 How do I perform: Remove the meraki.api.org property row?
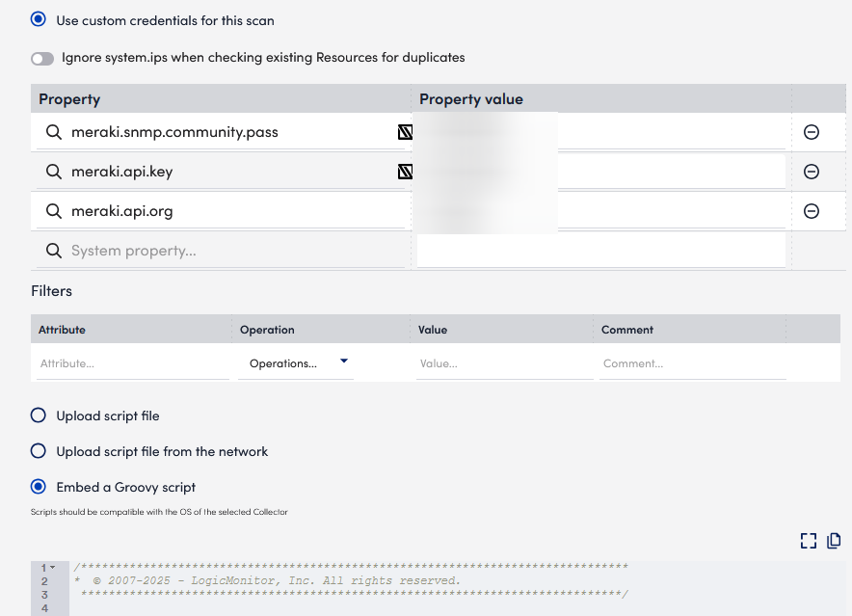[x=811, y=211]
